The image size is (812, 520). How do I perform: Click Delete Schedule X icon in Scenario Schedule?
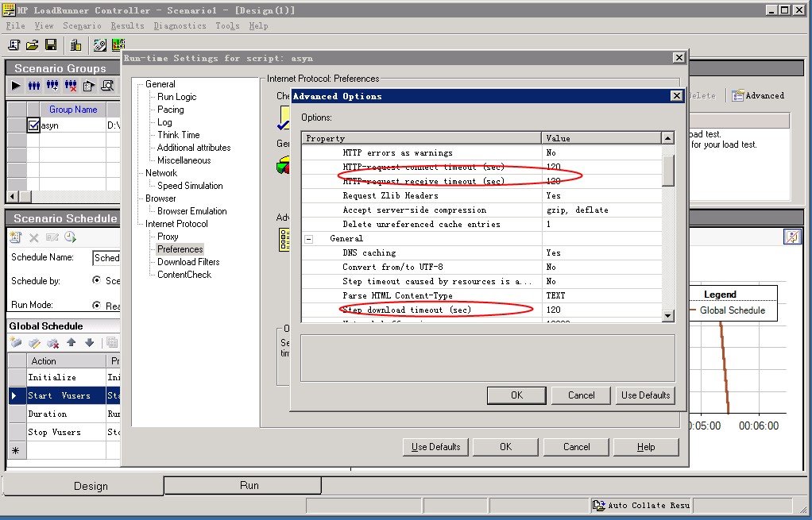33,237
